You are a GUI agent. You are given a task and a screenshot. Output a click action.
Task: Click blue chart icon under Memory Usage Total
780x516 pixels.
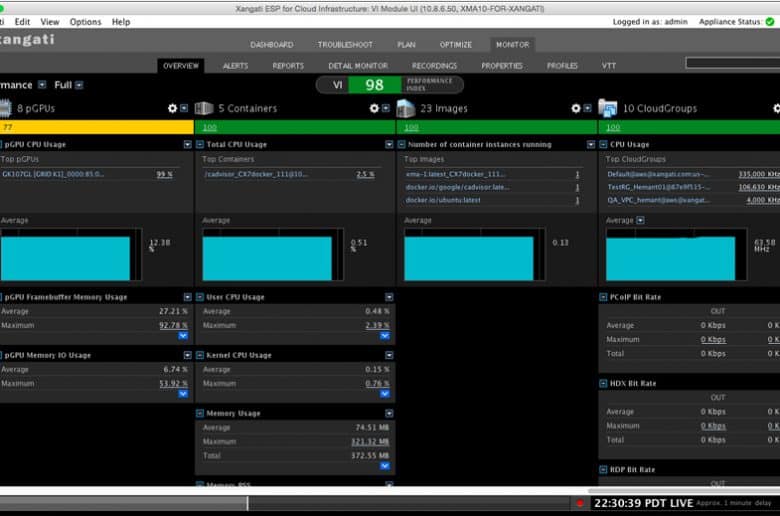click(x=385, y=466)
